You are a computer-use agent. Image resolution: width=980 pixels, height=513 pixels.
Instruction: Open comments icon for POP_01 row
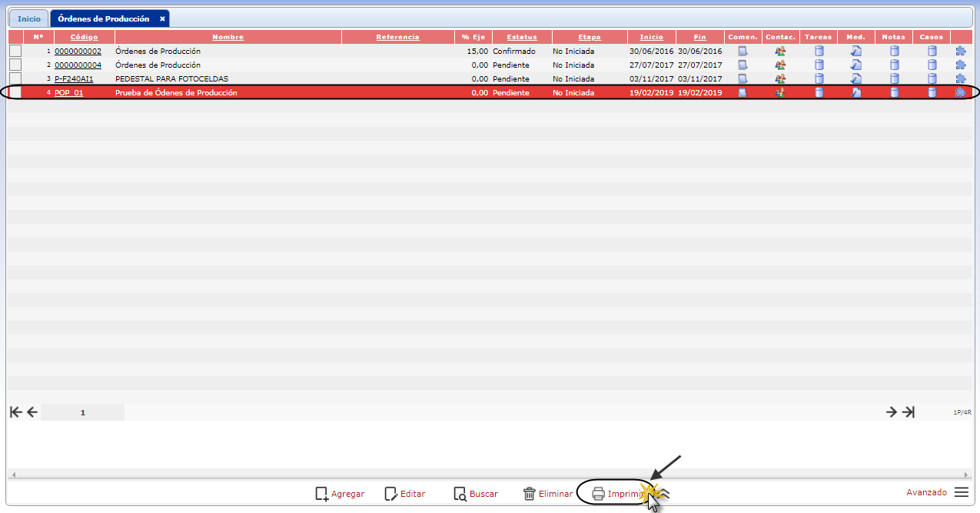[742, 92]
